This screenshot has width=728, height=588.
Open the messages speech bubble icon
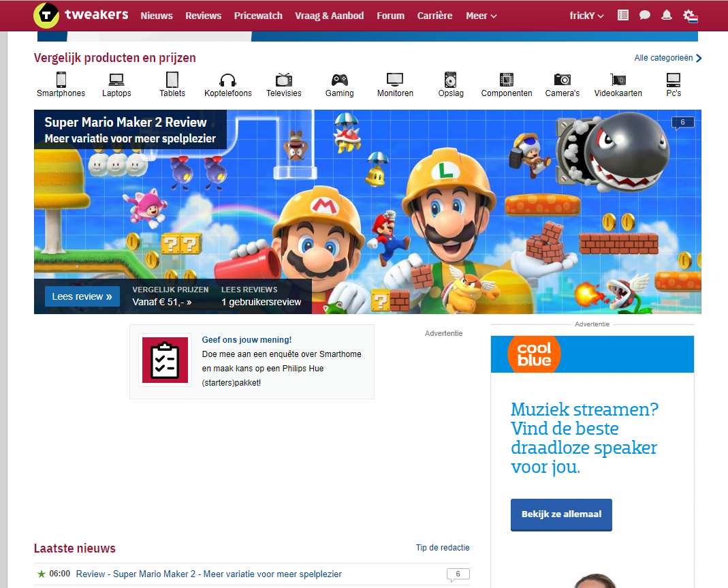coord(644,15)
